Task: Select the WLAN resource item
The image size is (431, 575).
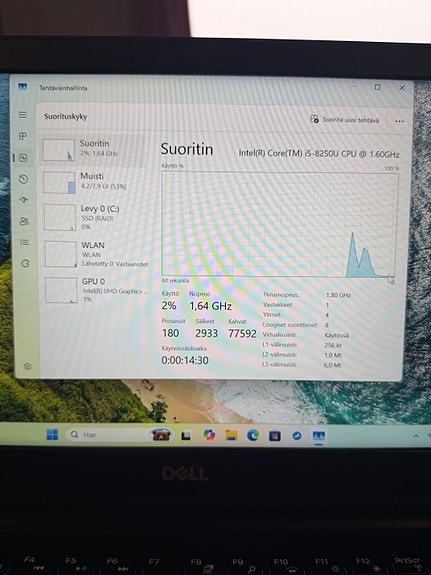Action: coord(94,254)
